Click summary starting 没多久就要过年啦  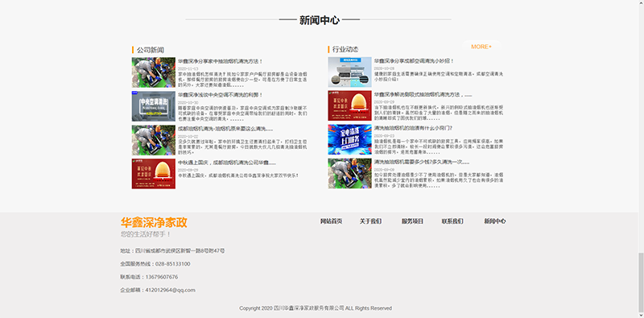pos(242,147)
